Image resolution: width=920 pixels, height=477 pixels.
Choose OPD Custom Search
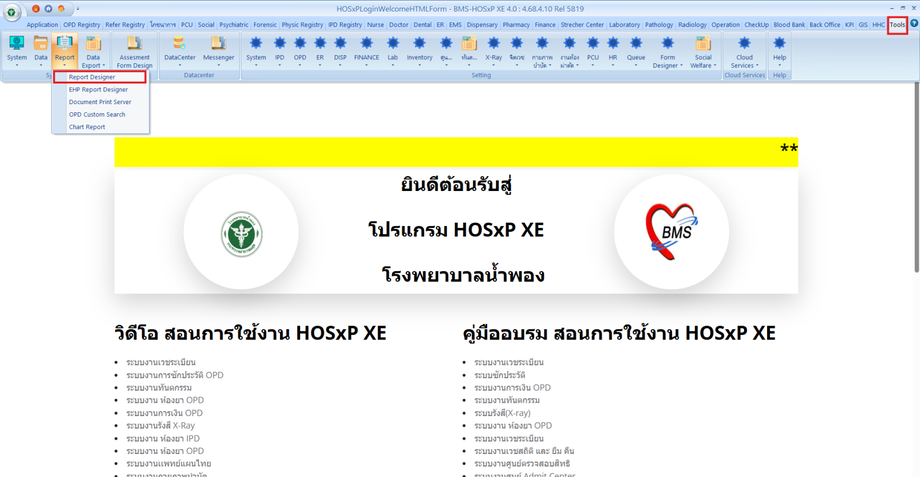click(99, 114)
